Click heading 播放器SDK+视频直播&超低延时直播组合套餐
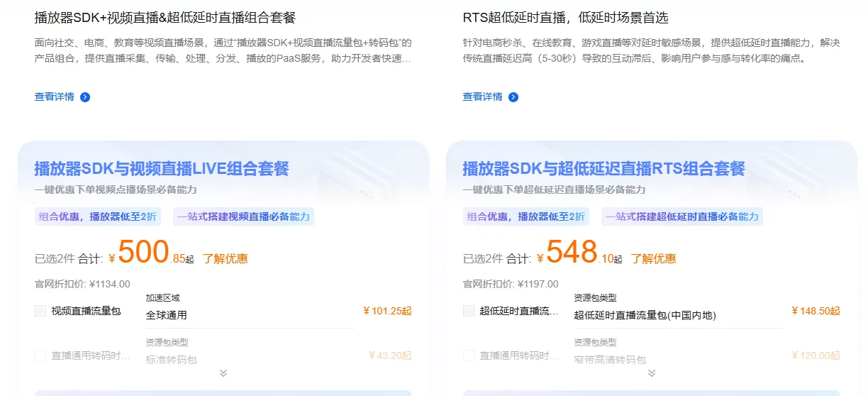868x396 pixels. (x=165, y=18)
